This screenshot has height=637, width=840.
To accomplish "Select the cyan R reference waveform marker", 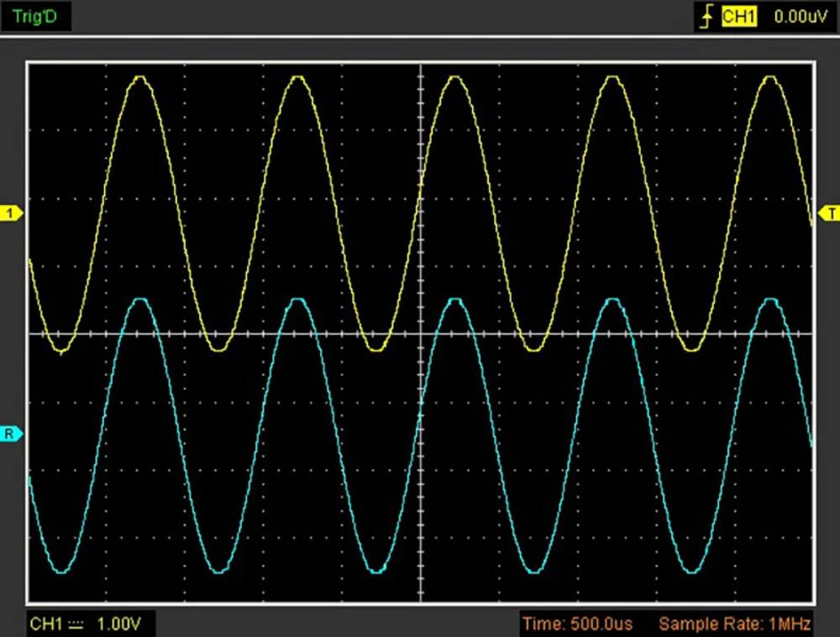I will (11, 434).
